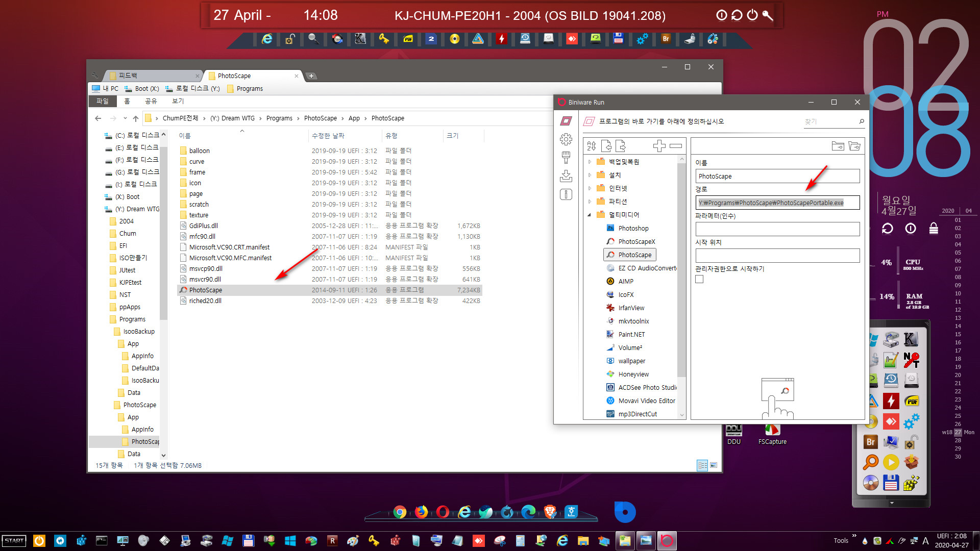Click the import list icon in Biniware Run
The width and height of the screenshot is (980, 551).
[x=606, y=146]
